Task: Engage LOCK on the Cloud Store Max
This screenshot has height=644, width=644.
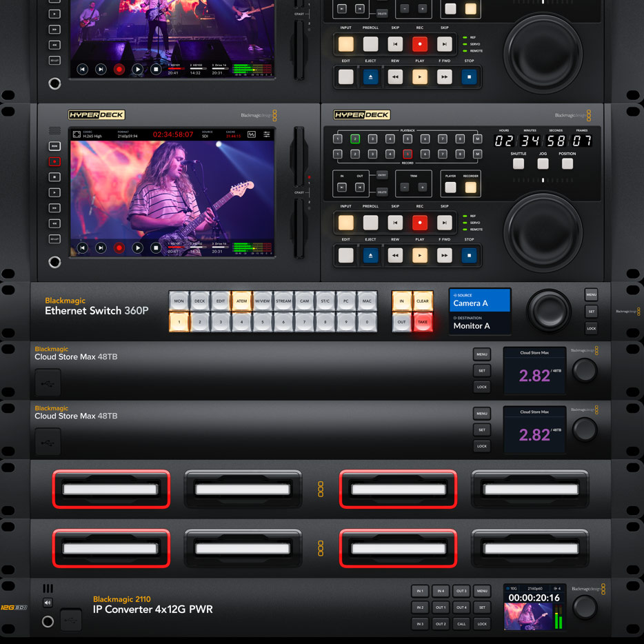Action: point(482,387)
